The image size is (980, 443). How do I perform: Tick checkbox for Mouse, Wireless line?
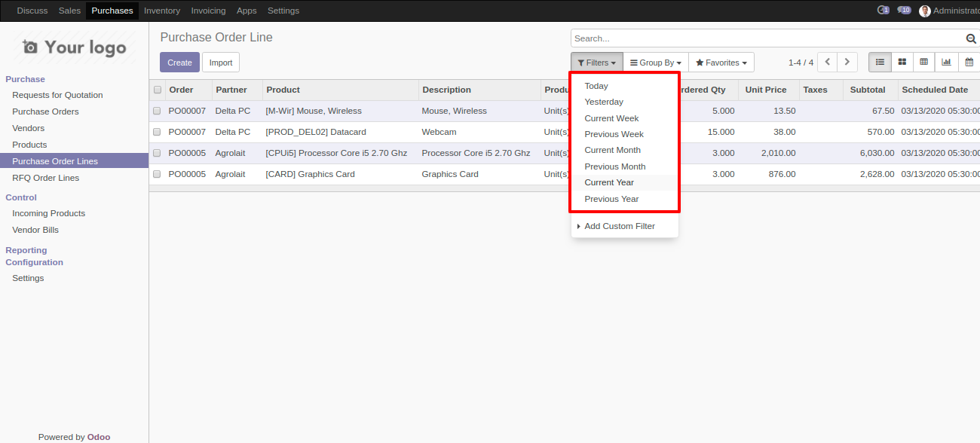158,111
